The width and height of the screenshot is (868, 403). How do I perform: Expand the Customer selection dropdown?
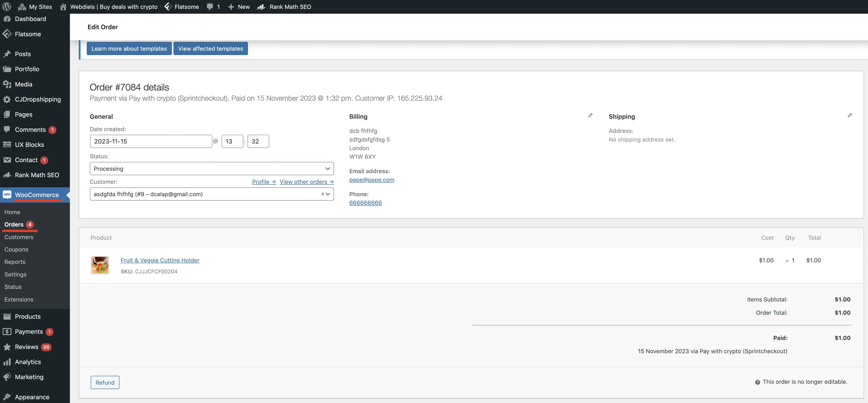point(328,194)
